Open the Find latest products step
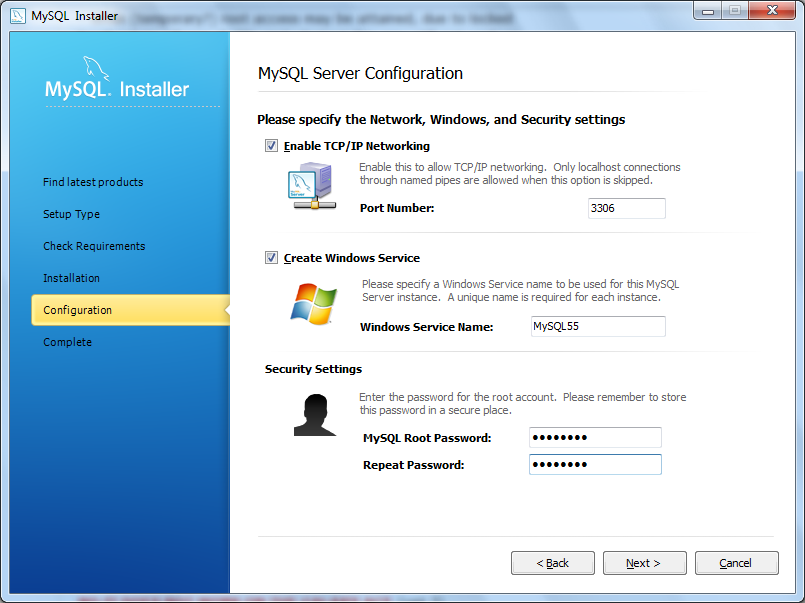 point(93,182)
